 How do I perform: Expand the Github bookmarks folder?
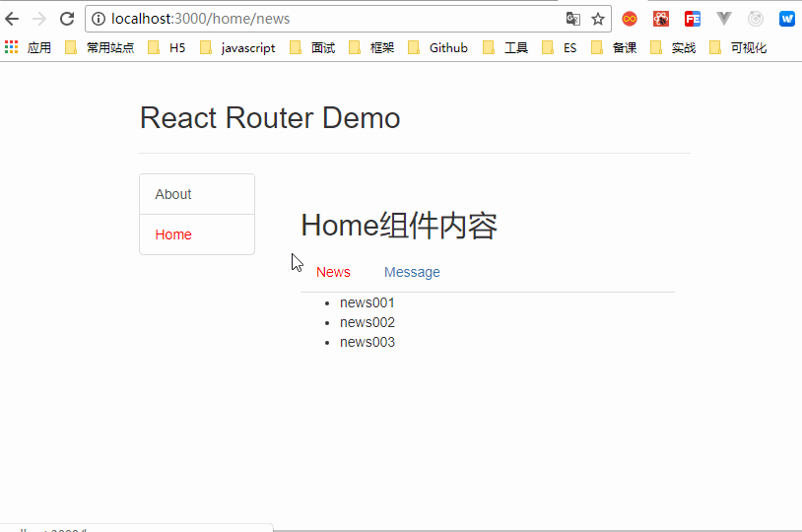pos(437,47)
